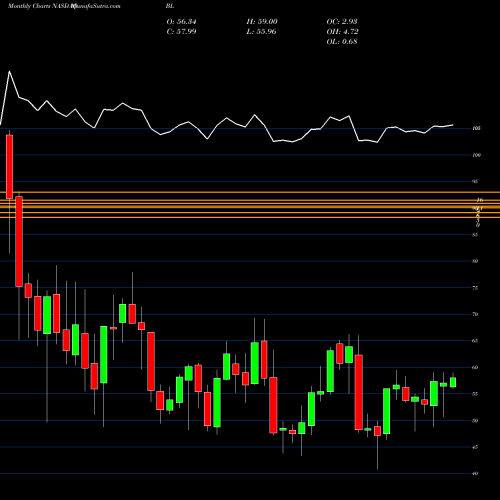Click the 75 price axis label

point(475,288)
